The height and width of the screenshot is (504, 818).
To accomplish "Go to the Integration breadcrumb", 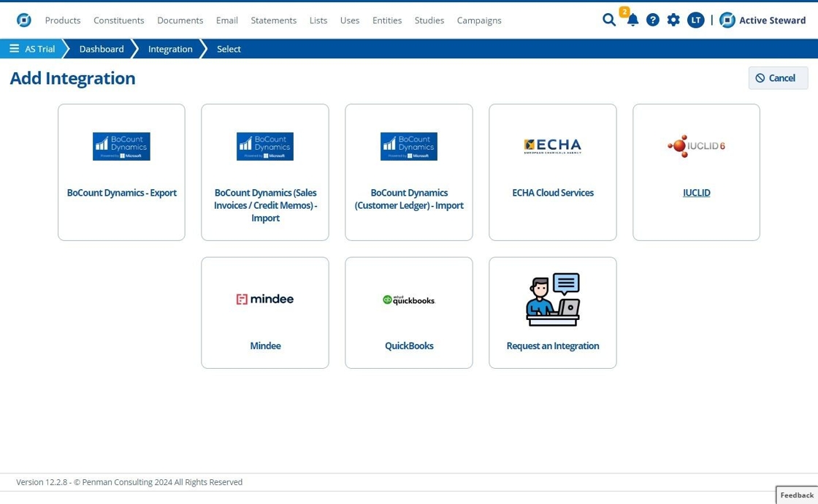I will pos(170,49).
